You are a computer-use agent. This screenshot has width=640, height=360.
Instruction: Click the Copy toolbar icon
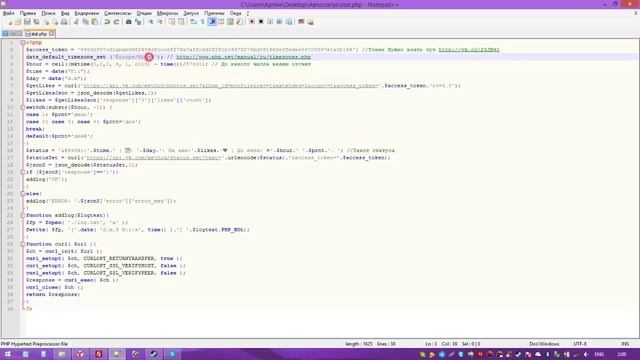pos(85,22)
